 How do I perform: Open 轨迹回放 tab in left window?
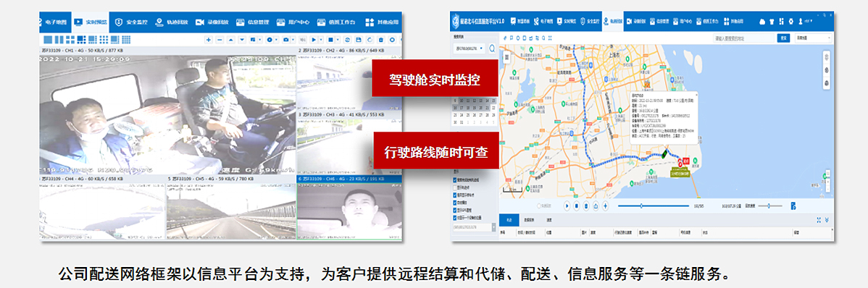pyautogui.click(x=172, y=22)
